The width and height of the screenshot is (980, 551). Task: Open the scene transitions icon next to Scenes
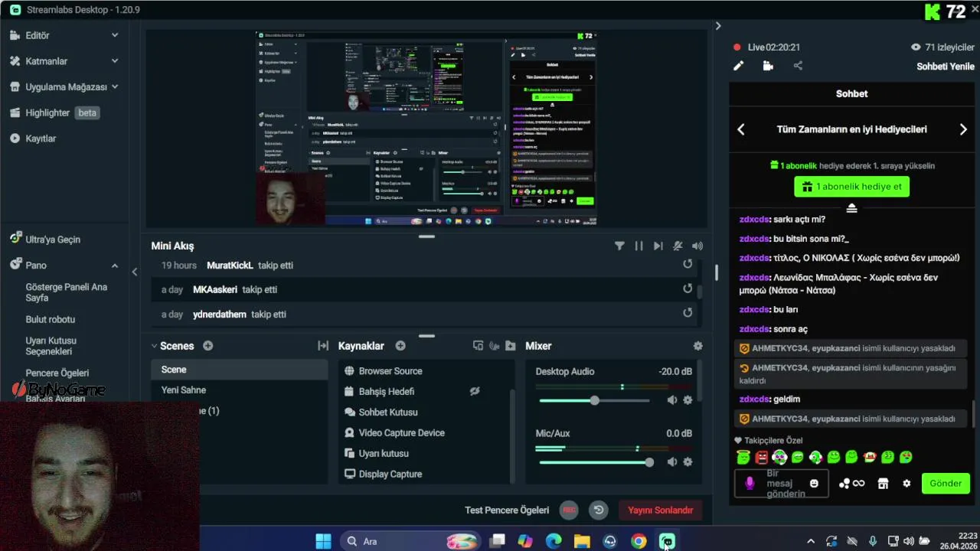pos(323,346)
